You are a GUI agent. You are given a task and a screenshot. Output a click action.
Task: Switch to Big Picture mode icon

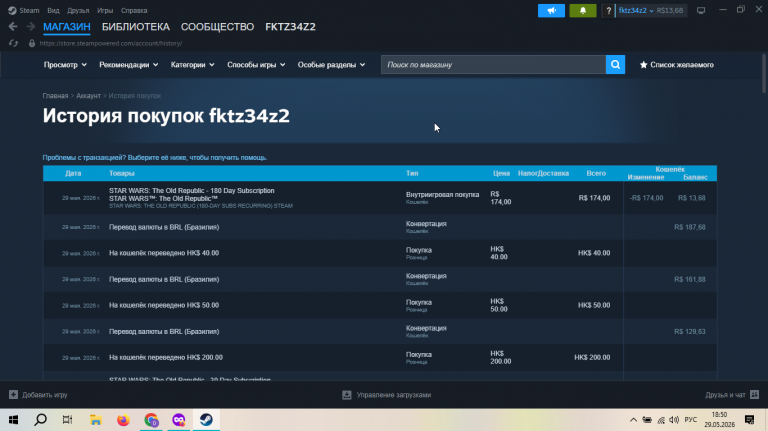point(701,10)
